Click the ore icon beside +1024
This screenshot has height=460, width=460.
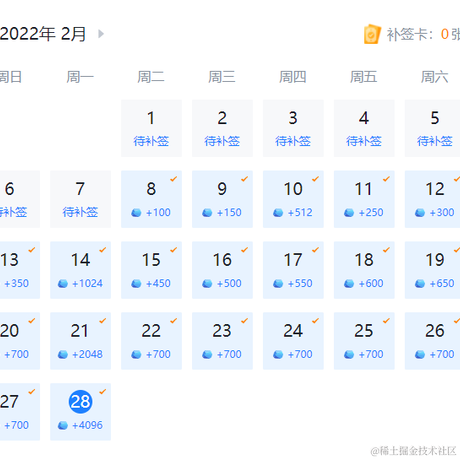point(63,284)
